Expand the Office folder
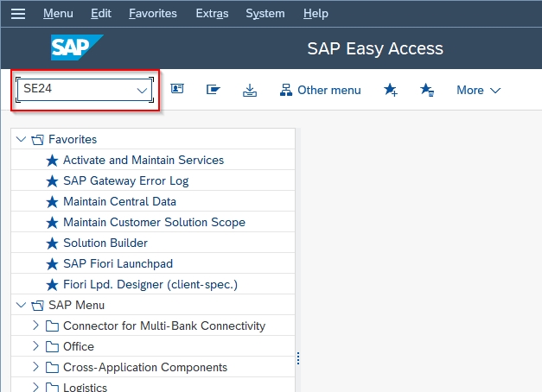 [x=35, y=345]
